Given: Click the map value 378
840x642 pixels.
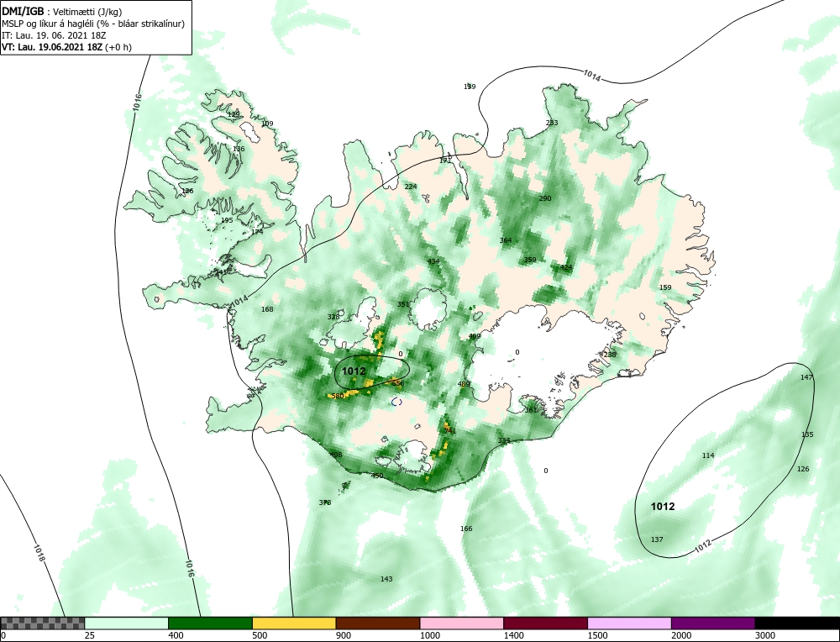Looking at the screenshot, I should tap(324, 503).
